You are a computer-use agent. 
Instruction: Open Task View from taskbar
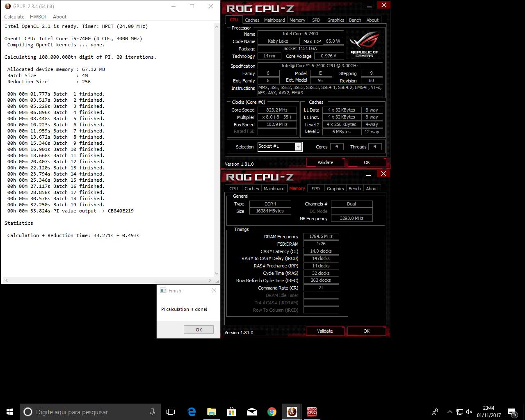[171, 412]
